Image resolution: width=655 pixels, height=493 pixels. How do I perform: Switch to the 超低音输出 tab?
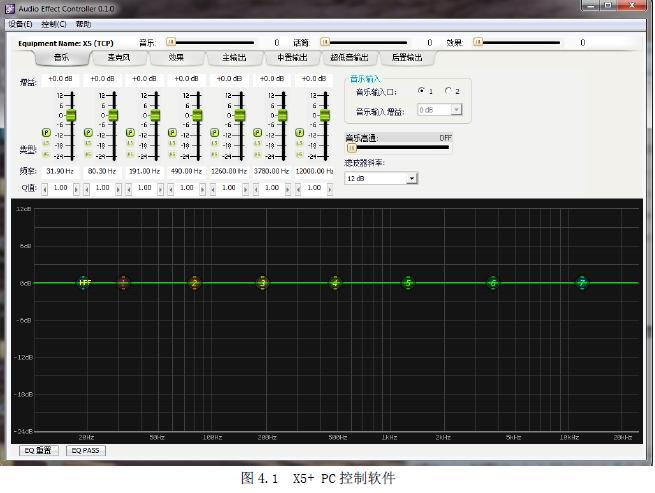click(350, 58)
